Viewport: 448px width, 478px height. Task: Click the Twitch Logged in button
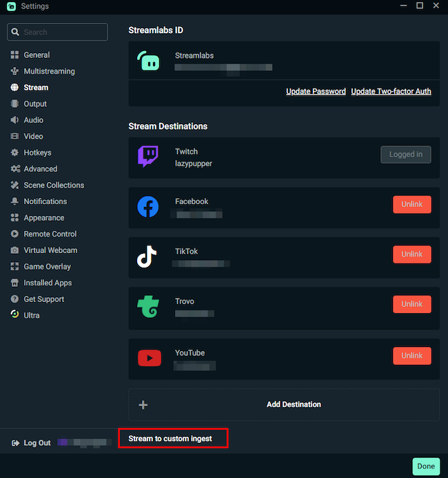tap(406, 155)
